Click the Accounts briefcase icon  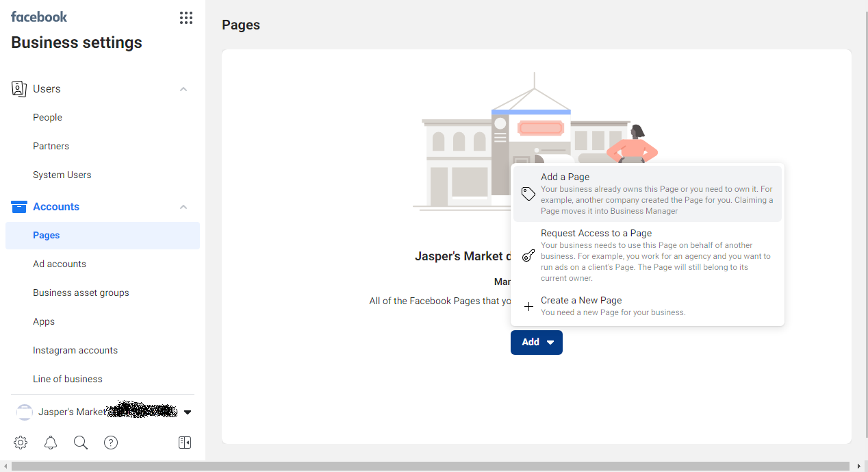(19, 207)
